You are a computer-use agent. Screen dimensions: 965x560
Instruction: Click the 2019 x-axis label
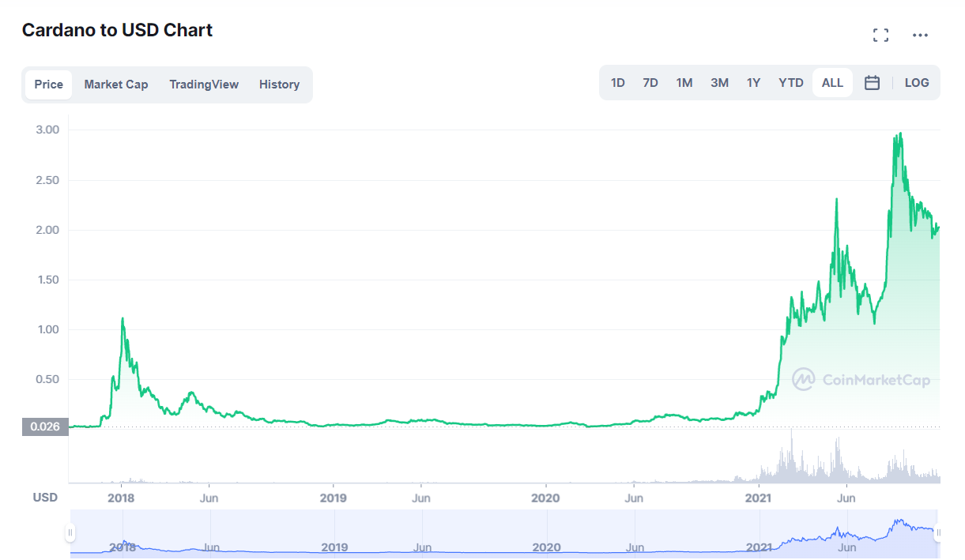click(x=334, y=498)
